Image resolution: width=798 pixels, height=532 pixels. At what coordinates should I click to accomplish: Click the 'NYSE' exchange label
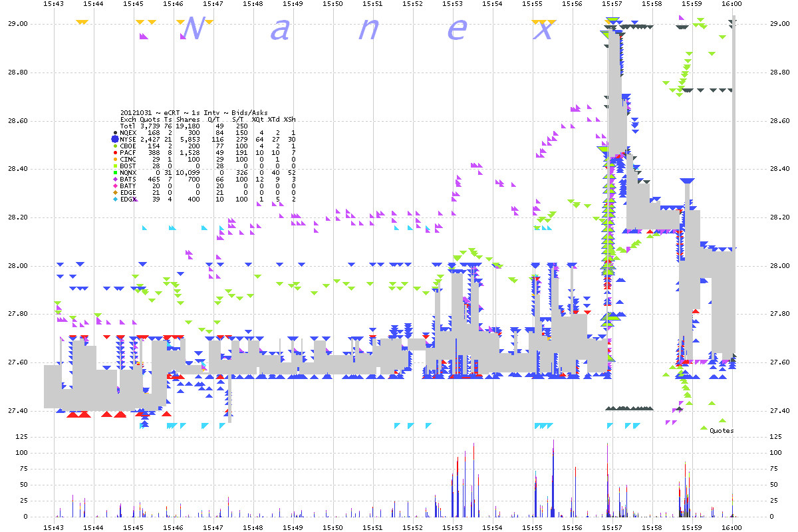[x=128, y=140]
